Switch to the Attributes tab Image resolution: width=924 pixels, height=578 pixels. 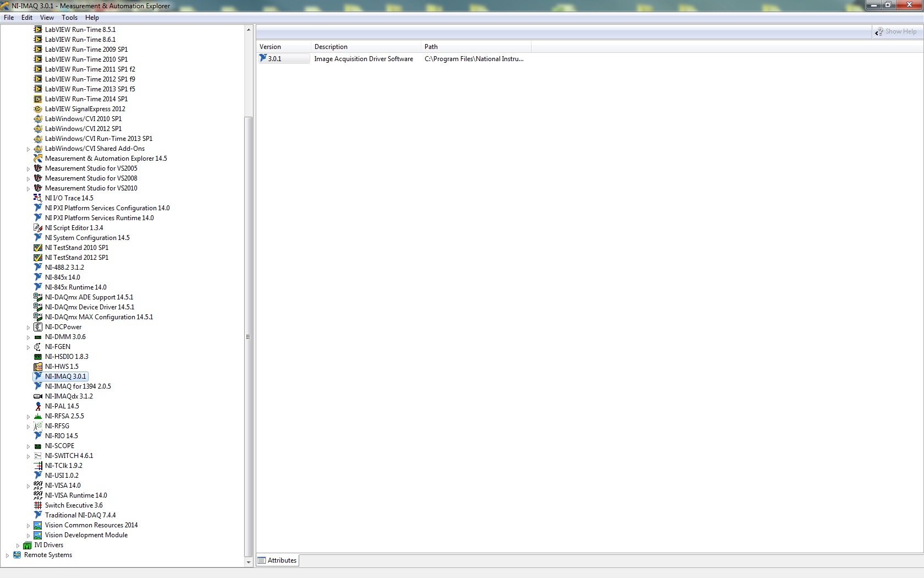277,560
